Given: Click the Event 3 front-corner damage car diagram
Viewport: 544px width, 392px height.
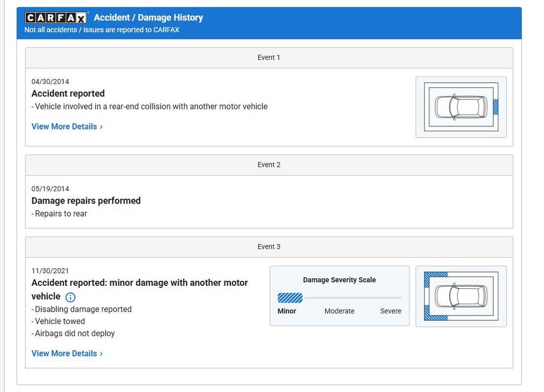Looking at the screenshot, I should click(461, 296).
